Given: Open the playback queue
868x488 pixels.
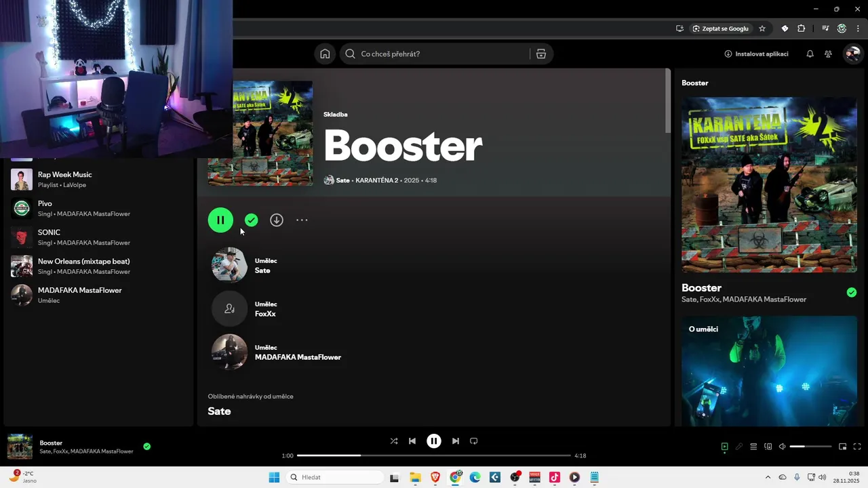Looking at the screenshot, I should (x=753, y=447).
